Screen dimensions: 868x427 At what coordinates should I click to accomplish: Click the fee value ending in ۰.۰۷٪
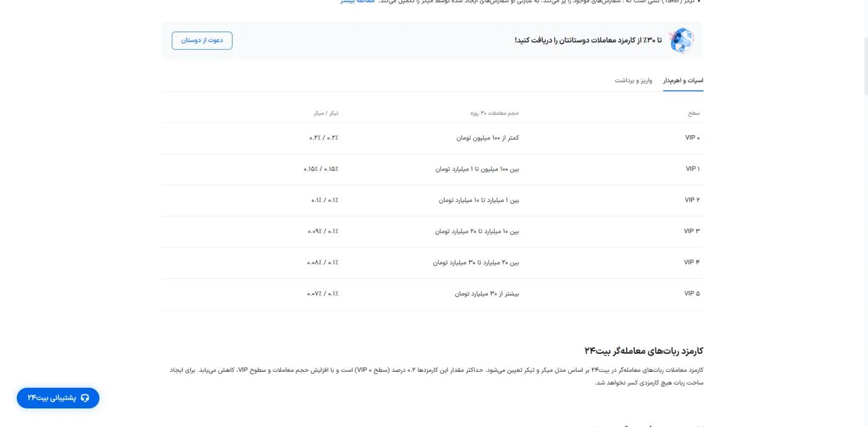[322, 293]
